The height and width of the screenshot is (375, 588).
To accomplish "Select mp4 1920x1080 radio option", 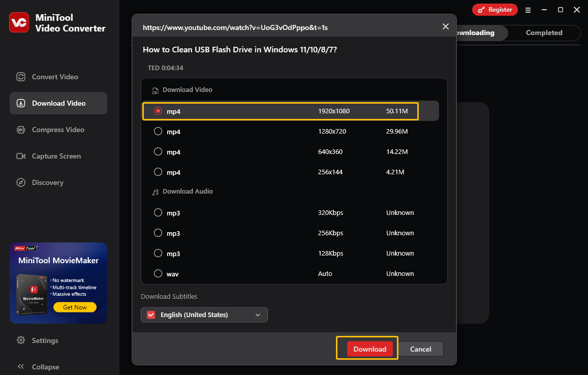I will (158, 111).
